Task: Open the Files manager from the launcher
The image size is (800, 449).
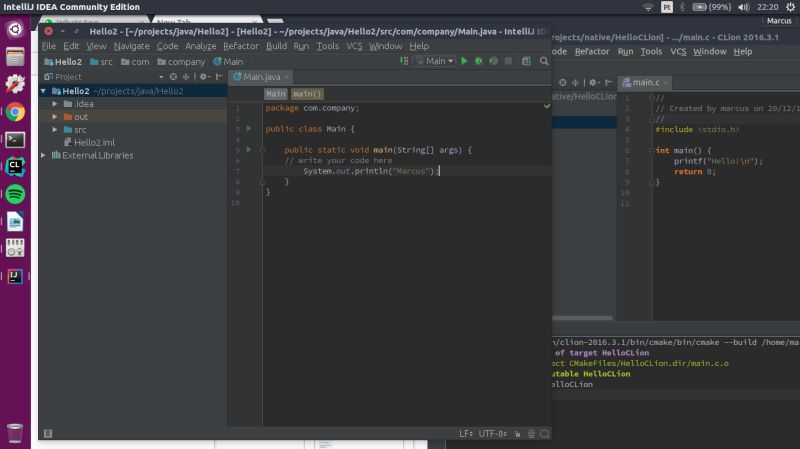Action: (15, 57)
